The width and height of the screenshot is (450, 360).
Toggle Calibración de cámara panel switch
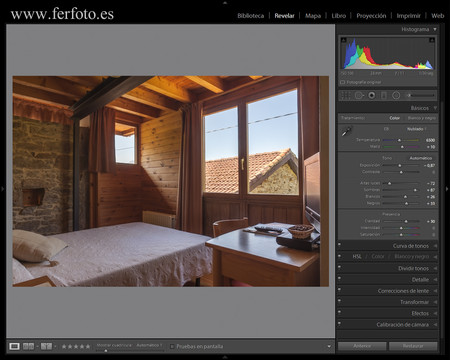point(339,323)
